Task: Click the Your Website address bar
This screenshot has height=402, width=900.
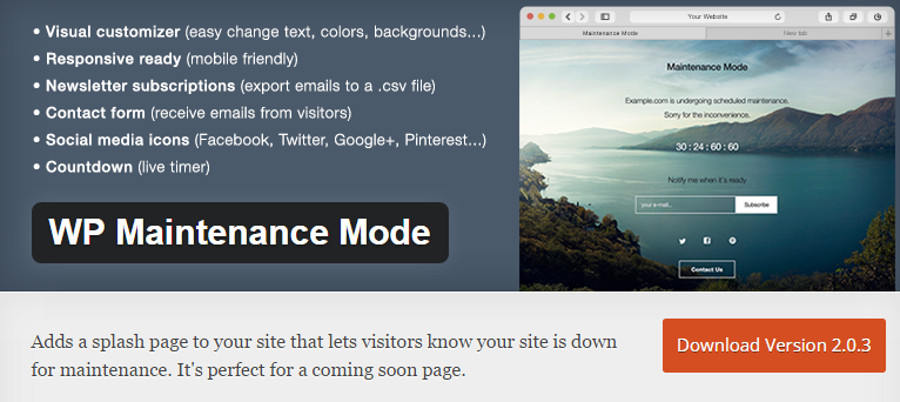Action: [707, 17]
